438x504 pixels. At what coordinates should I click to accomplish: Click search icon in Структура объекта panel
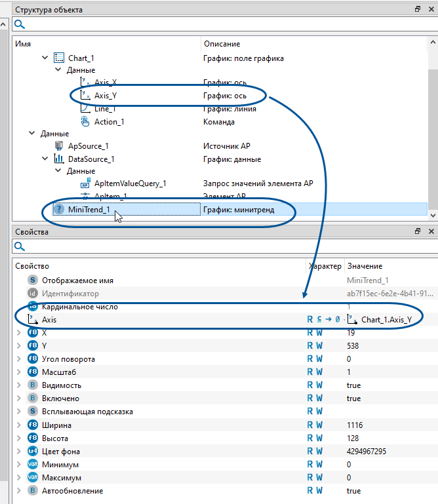pyautogui.click(x=20, y=24)
